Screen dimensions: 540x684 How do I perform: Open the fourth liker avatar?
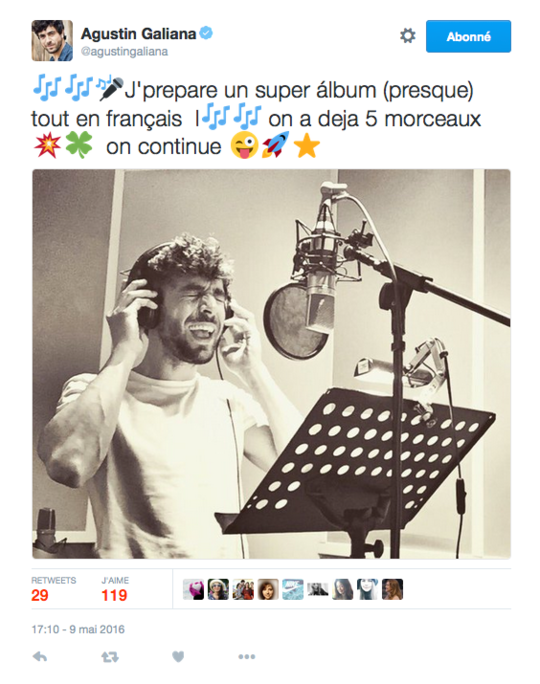click(268, 589)
